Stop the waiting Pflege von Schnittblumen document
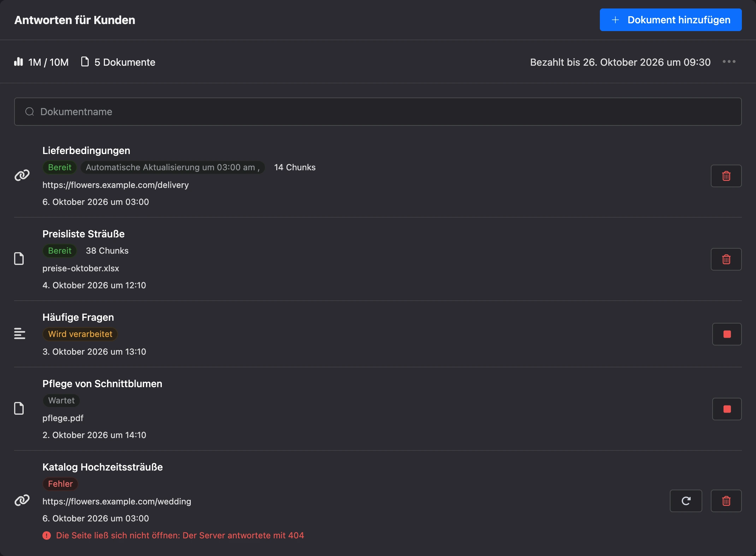 coord(727,409)
